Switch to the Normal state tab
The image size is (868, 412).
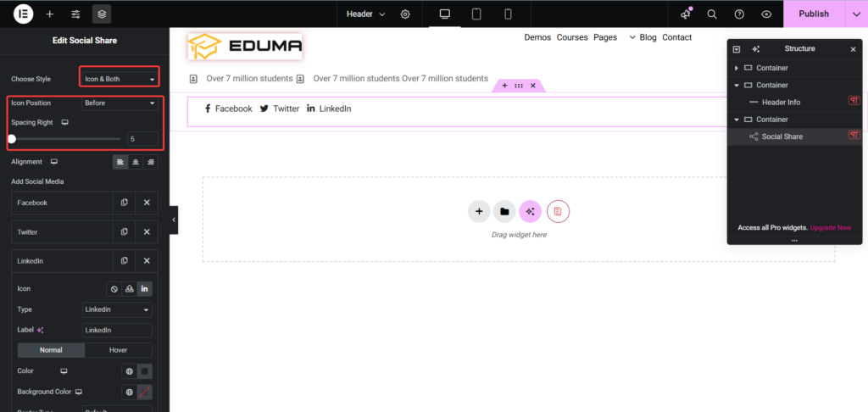[51, 350]
